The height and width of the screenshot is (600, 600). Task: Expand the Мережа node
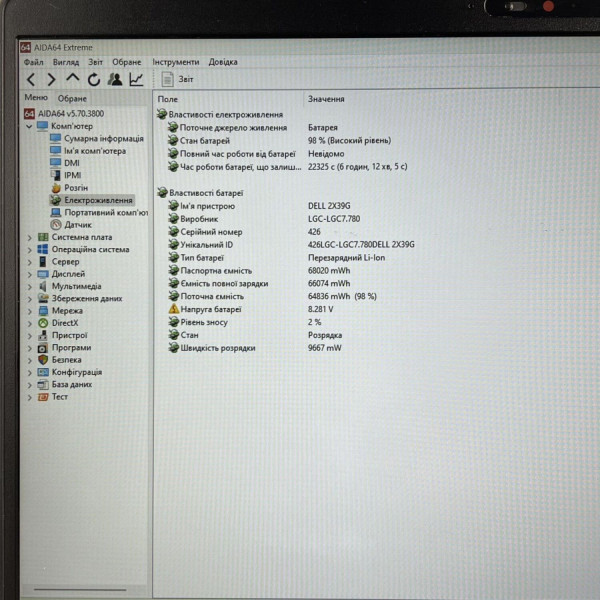point(29,311)
